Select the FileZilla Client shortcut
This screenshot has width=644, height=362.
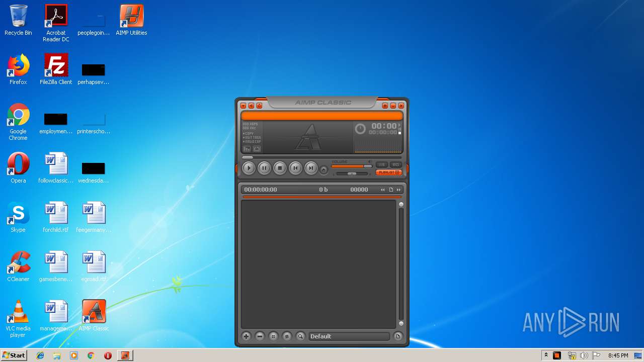coord(56,69)
